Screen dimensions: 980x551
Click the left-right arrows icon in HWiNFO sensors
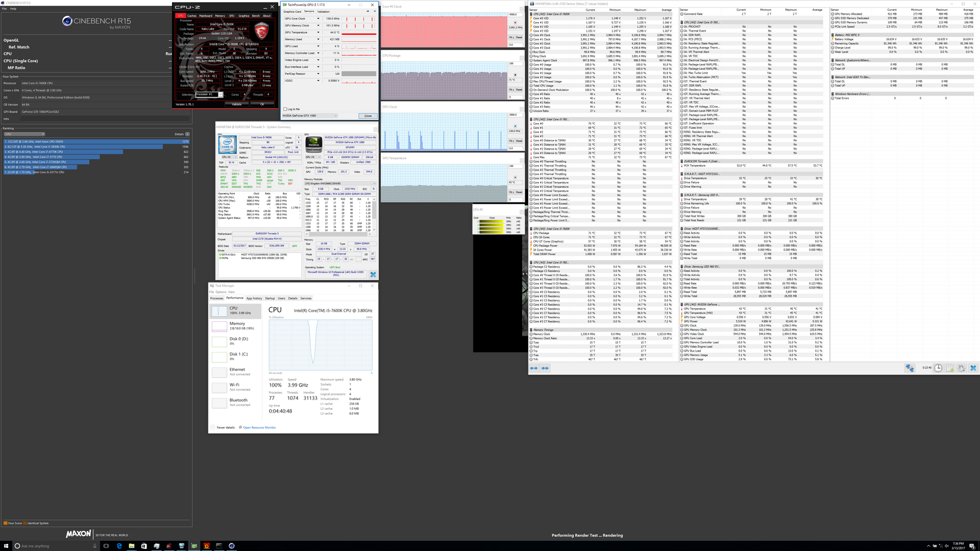pos(534,368)
